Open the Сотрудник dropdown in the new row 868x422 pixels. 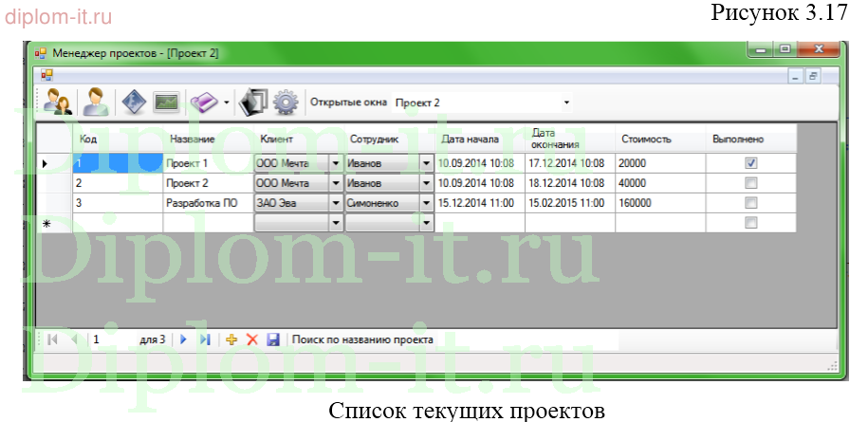coord(426,223)
